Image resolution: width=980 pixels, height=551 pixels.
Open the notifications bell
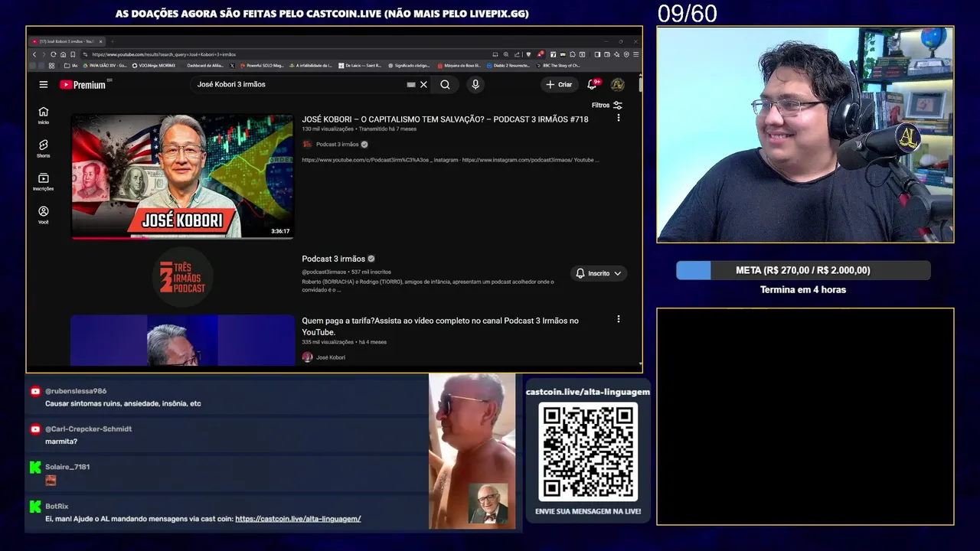point(592,84)
